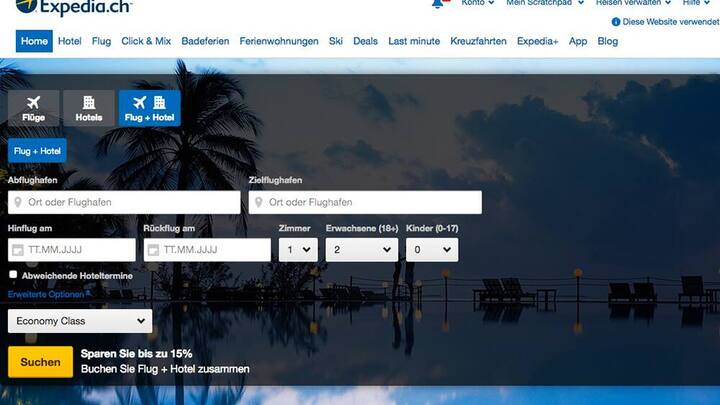This screenshot has height=405, width=720.
Task: Open calendar icon in Rückflug am field
Action: coord(153,250)
